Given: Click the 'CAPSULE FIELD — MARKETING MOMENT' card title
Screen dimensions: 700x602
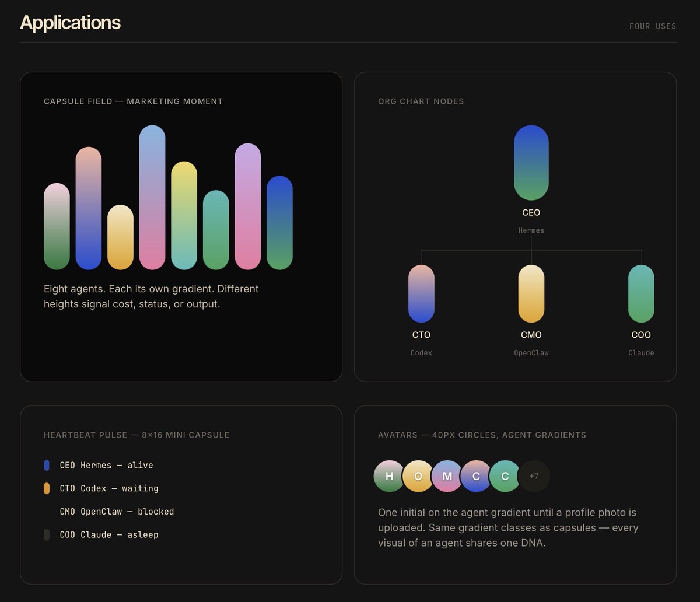Looking at the screenshot, I should pyautogui.click(x=134, y=101).
